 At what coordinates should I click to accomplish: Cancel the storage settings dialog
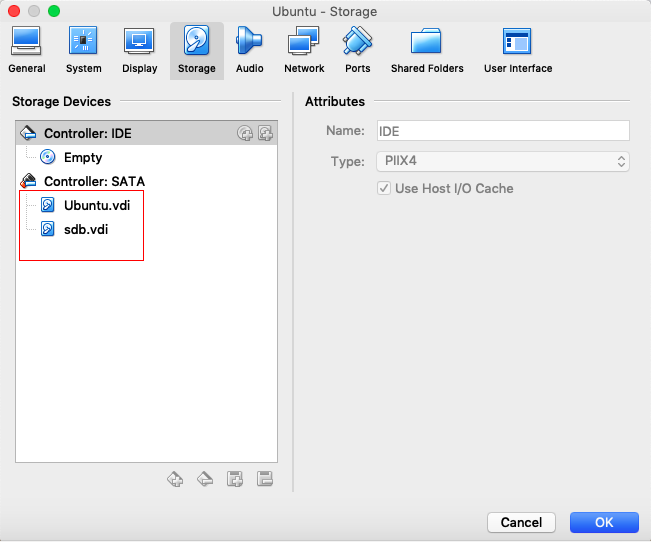coord(521,522)
